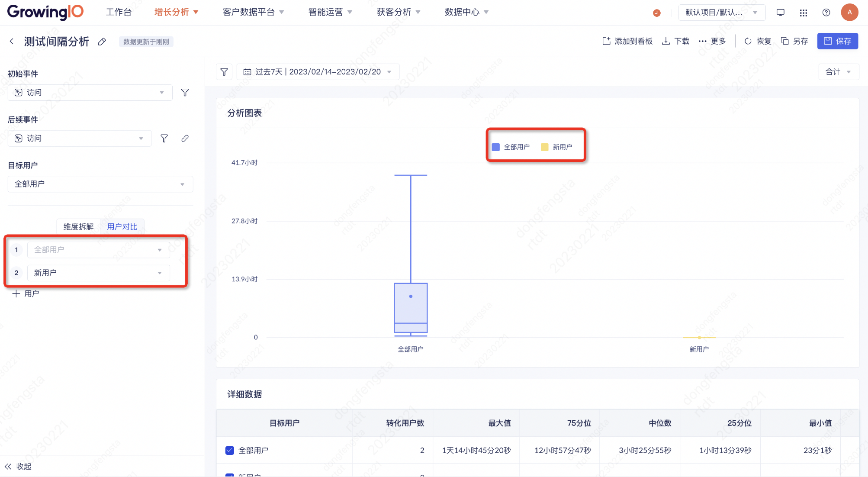The height and width of the screenshot is (477, 868).
Task: Click the 75分位 column header
Action: pos(579,423)
